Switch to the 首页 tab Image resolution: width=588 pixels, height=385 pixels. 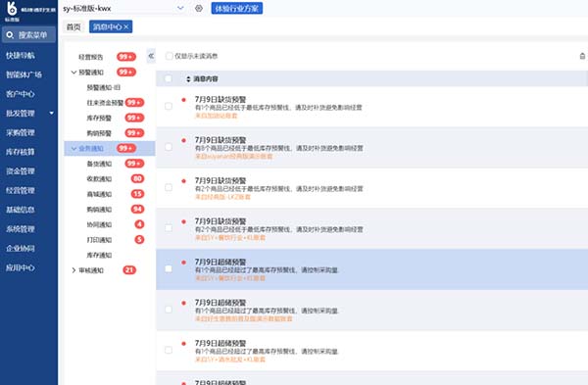click(73, 27)
